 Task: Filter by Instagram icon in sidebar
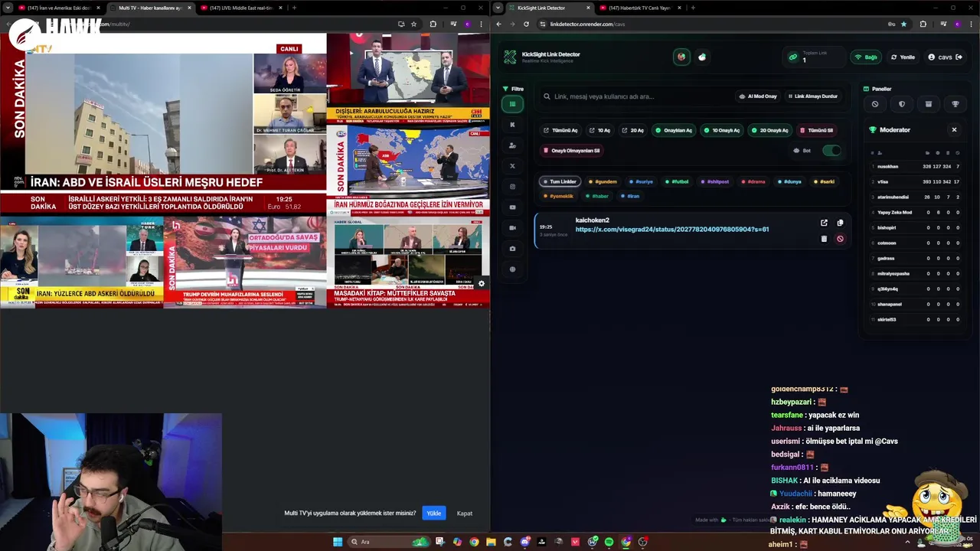(512, 187)
